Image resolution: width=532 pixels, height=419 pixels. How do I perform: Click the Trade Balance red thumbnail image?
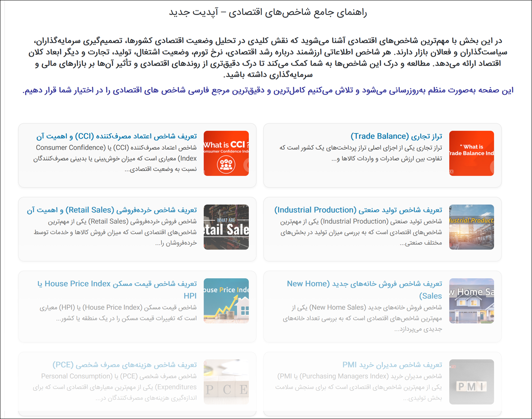coord(471,153)
